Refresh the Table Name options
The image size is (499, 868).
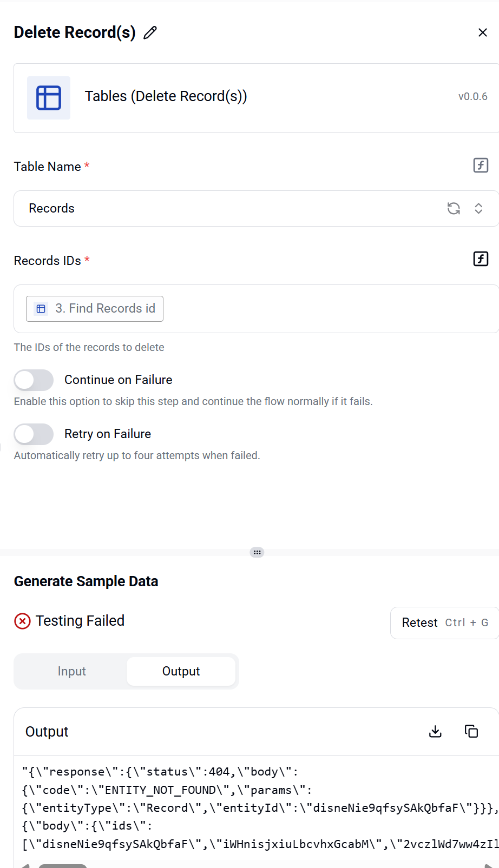click(454, 208)
